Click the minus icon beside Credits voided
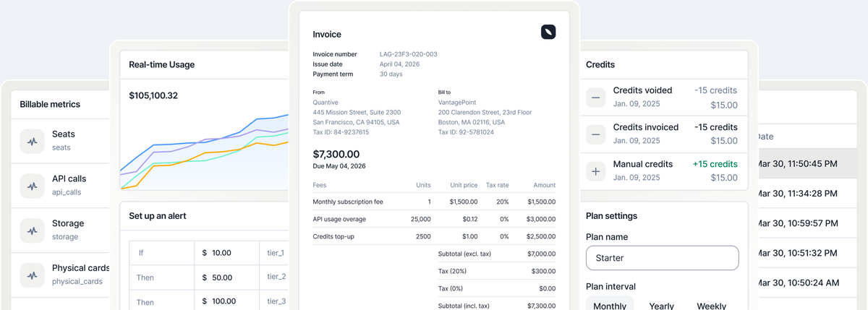868x310 pixels. tap(596, 98)
